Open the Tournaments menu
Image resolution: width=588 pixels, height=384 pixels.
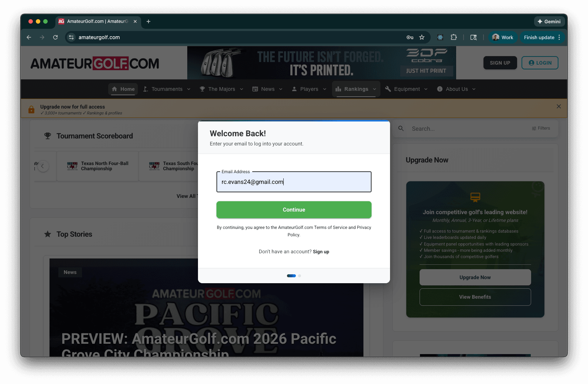tap(167, 89)
